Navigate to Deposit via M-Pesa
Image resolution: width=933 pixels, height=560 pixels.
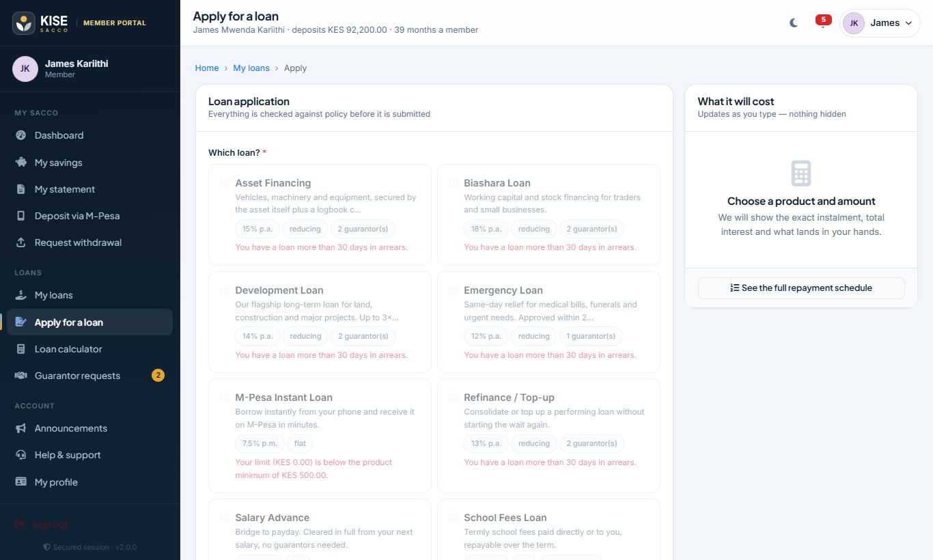pyautogui.click(x=89, y=216)
